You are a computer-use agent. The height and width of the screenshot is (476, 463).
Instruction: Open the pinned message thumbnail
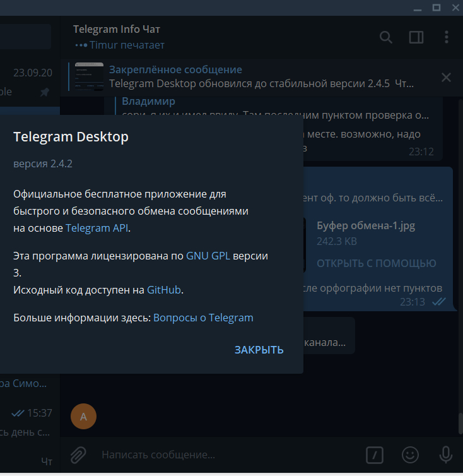[x=89, y=76]
